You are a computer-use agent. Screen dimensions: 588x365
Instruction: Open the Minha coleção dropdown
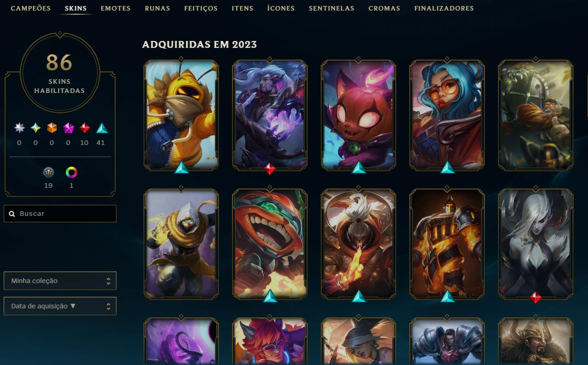[x=60, y=281]
